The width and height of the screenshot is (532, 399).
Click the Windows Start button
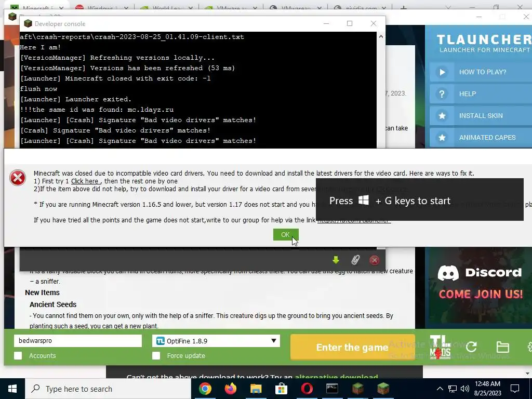[12, 389]
